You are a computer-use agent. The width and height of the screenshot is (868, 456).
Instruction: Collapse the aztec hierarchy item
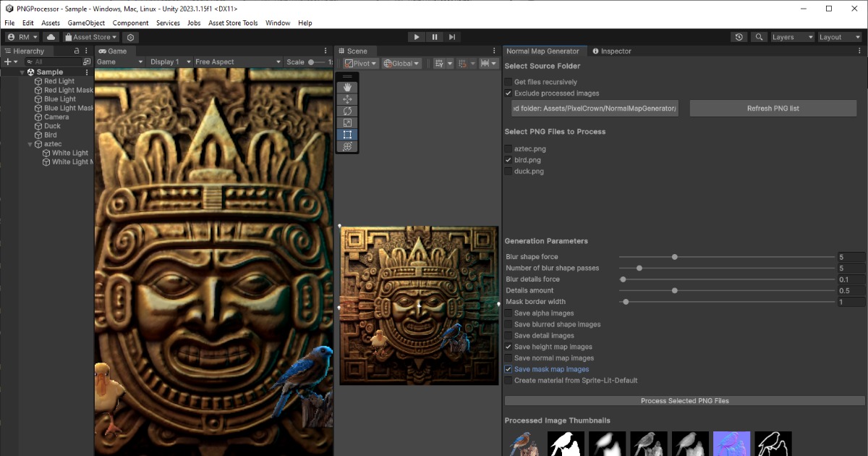tap(30, 144)
